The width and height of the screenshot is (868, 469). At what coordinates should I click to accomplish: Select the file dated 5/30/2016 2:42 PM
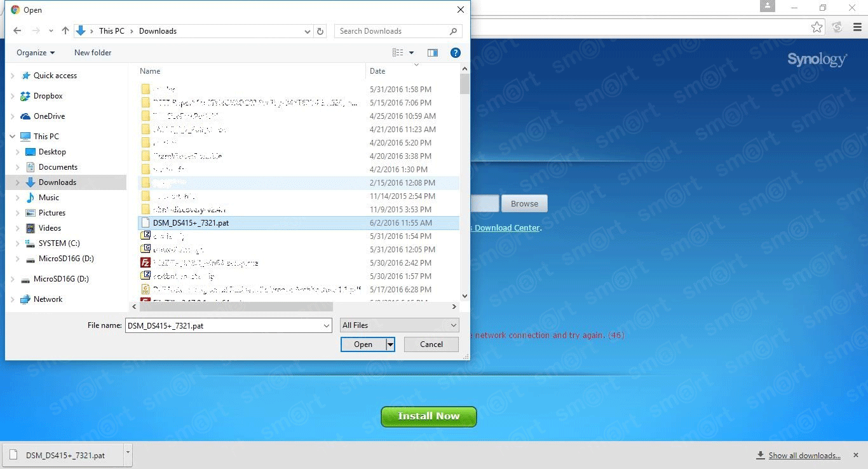(298, 263)
